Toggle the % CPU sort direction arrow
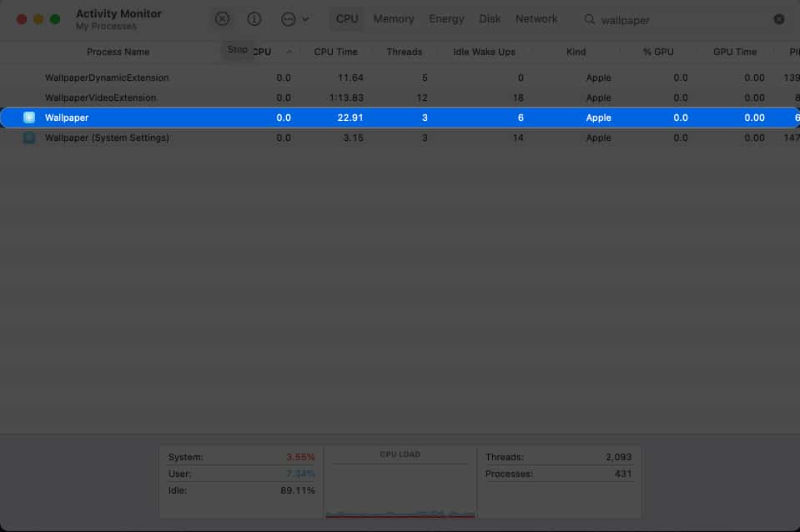 coord(289,52)
